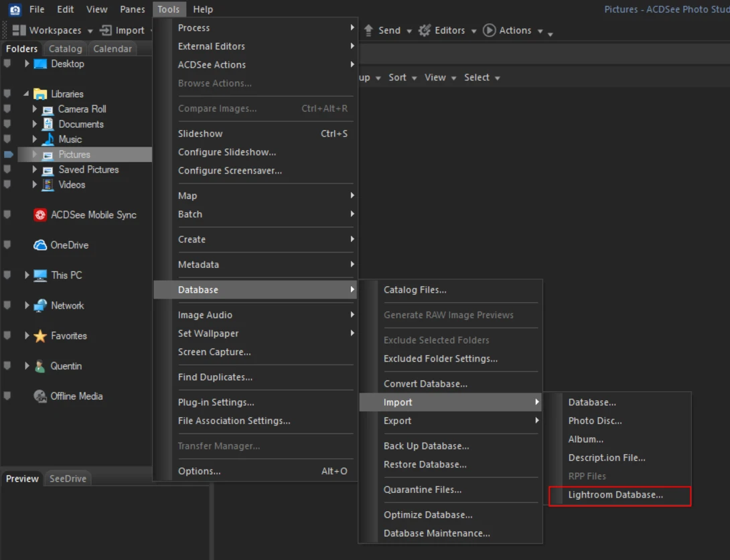Open the Export submenu

point(450,421)
